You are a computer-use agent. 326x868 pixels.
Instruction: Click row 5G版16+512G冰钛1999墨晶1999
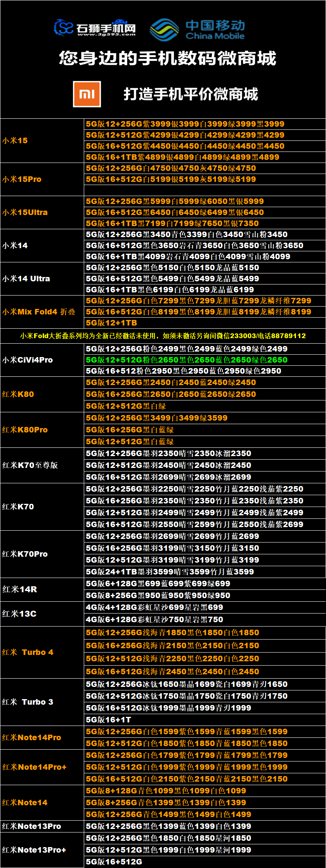coord(205,708)
